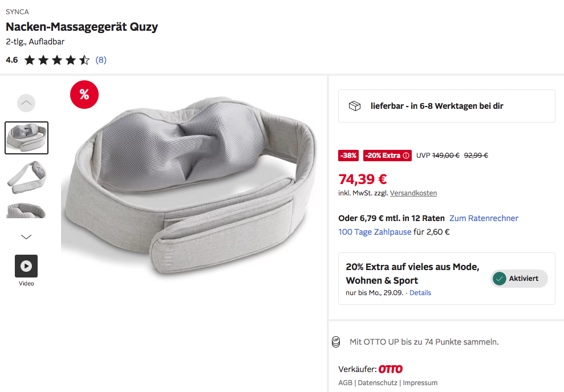Toggle the 20% Extra Aktiviert switch
Screen dimensions: 564x392
pos(518,279)
